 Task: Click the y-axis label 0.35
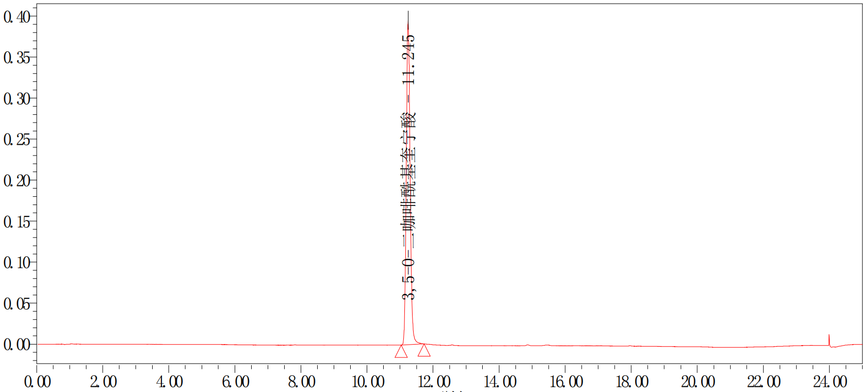pyautogui.click(x=17, y=58)
